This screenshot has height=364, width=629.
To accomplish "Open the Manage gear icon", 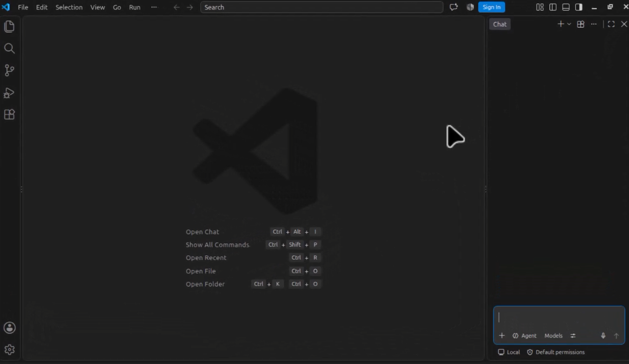I will [x=9, y=349].
